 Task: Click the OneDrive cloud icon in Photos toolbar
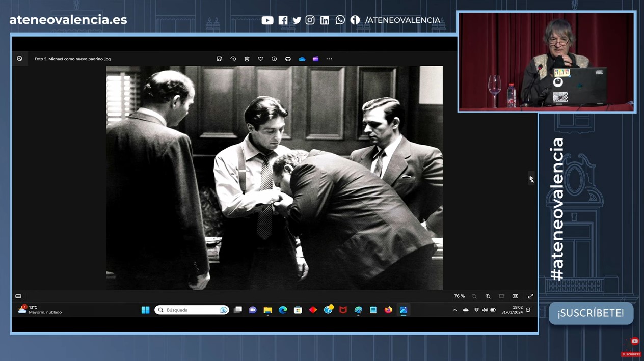coord(302,59)
